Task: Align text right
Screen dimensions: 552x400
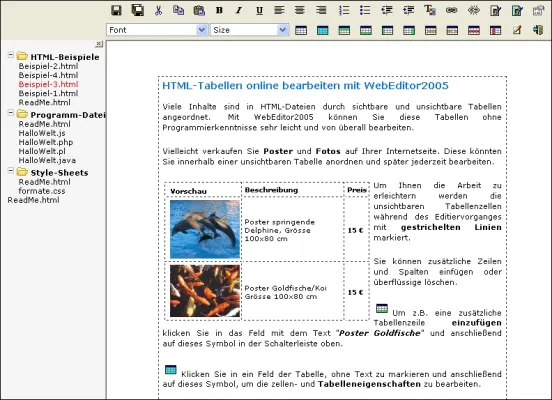Action: (321, 10)
